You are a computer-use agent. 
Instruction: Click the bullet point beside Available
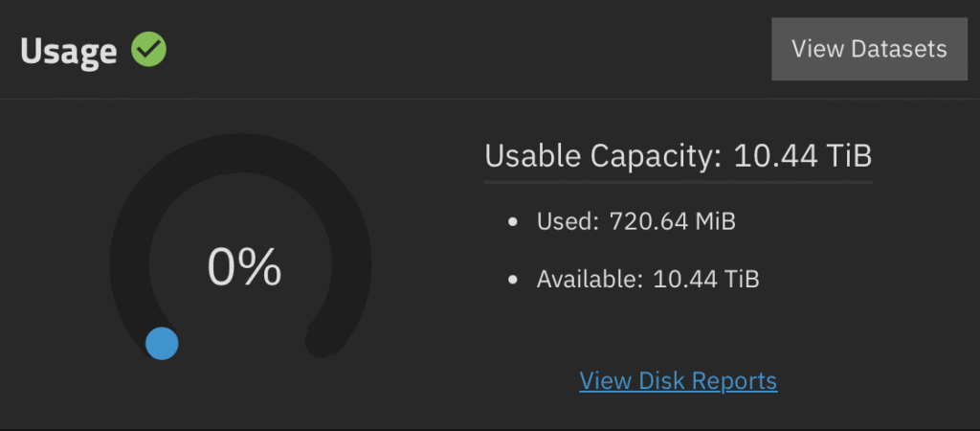click(514, 280)
